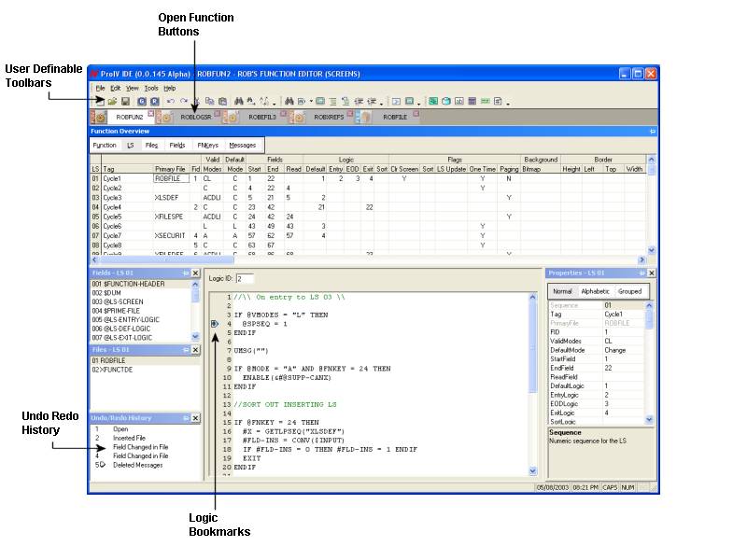Open the overflow arrow after the outdent icon
This screenshot has height=560, width=747.
(x=382, y=104)
